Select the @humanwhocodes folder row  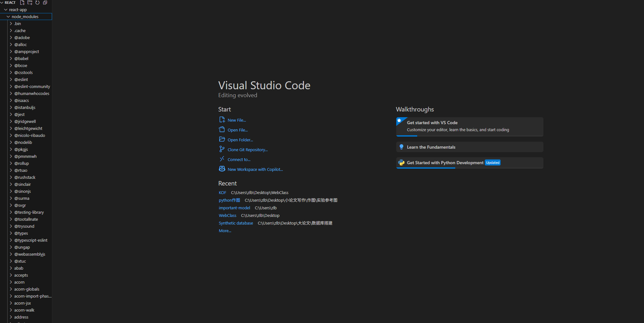[x=26, y=93]
